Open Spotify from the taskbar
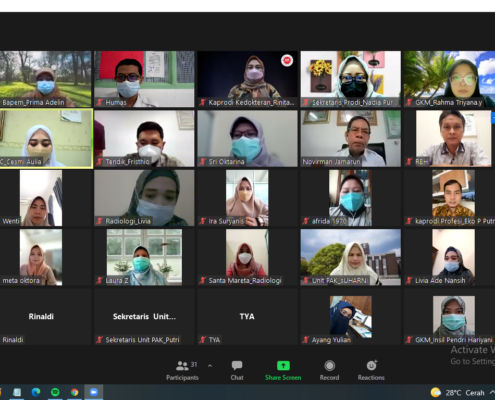The image size is (495, 400). click(x=55, y=392)
